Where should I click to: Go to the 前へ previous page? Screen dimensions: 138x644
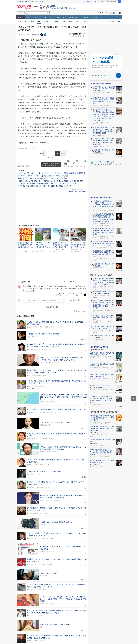pos(41,153)
